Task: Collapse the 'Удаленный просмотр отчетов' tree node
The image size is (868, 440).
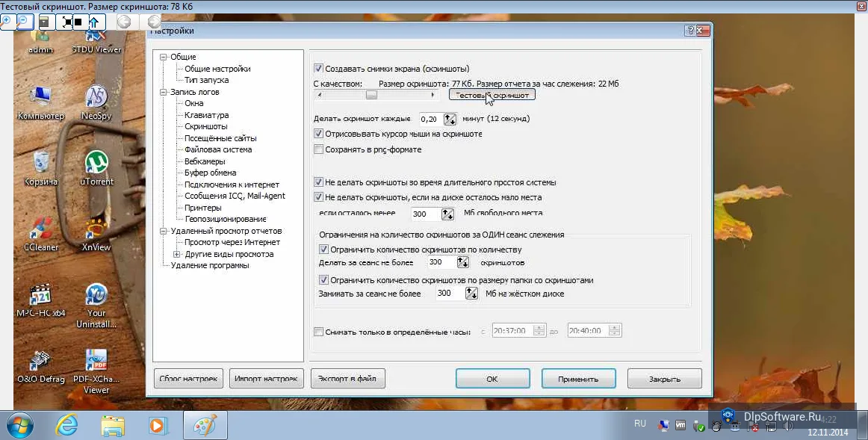Action: click(164, 231)
